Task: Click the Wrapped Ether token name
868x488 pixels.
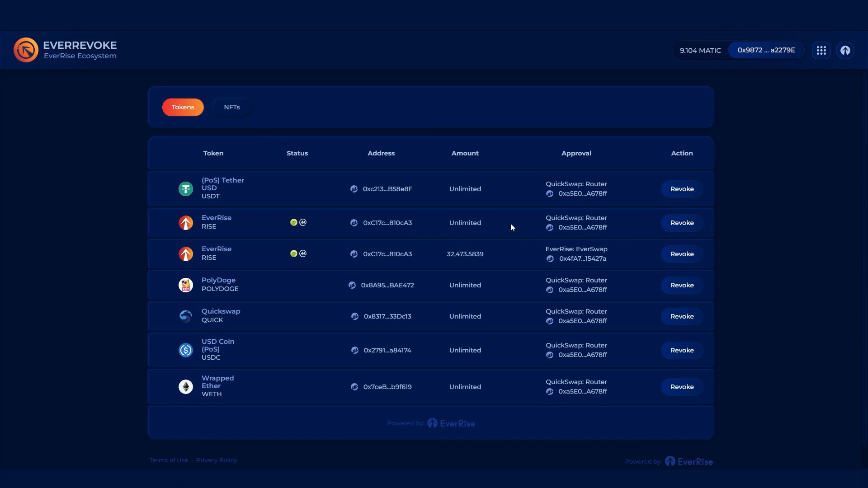Action: (217, 382)
